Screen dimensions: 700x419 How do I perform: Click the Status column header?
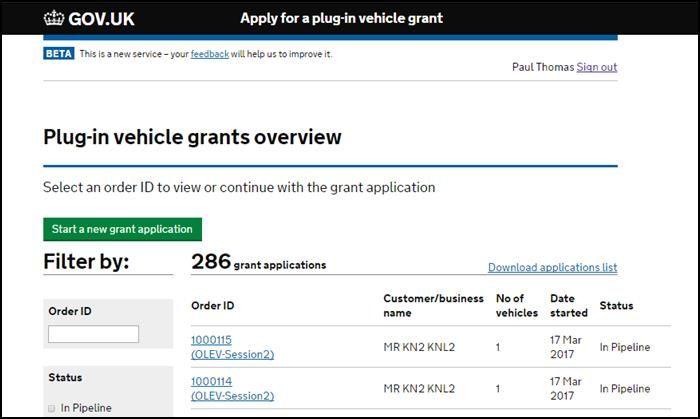(x=616, y=305)
